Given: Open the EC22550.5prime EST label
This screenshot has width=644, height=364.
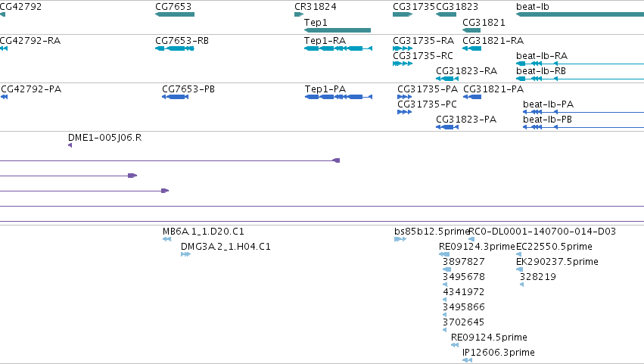Looking at the screenshot, I should [554, 247].
